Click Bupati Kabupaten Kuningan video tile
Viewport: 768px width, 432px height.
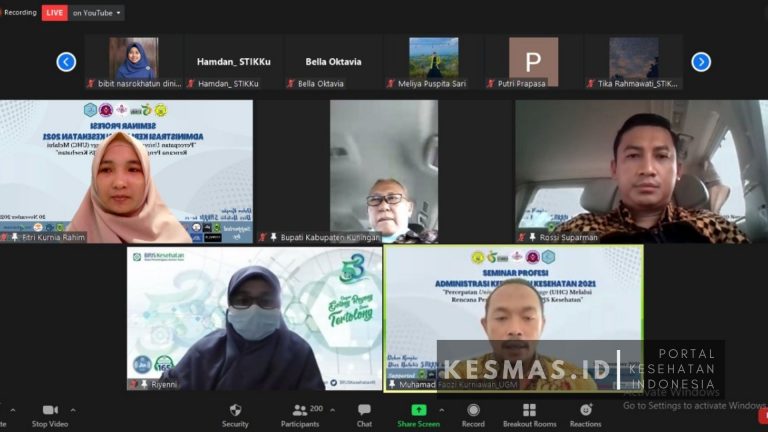(x=384, y=171)
